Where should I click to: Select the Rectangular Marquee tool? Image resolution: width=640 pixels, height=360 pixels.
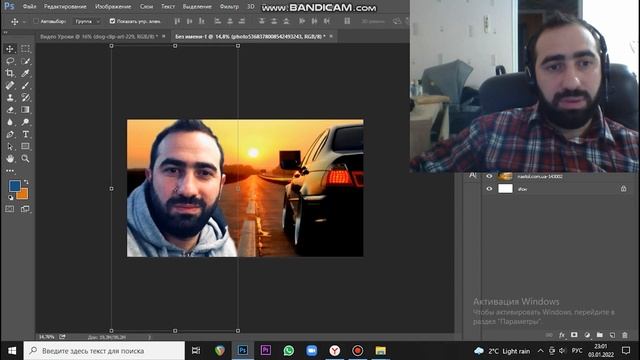25,49
